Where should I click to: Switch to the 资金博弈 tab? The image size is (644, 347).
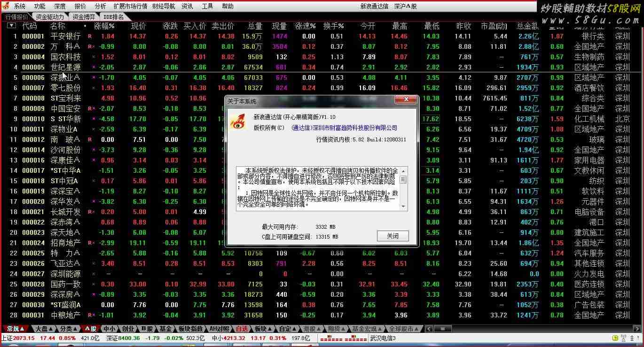[84, 17]
